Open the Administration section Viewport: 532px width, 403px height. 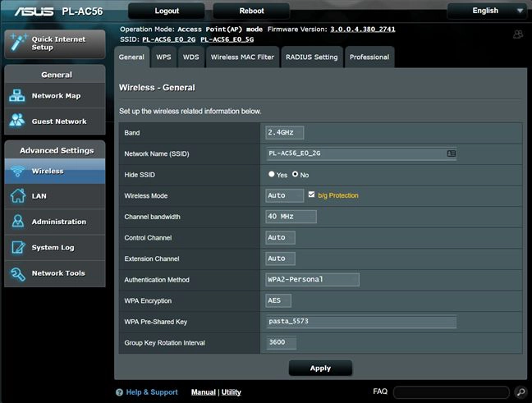55,222
